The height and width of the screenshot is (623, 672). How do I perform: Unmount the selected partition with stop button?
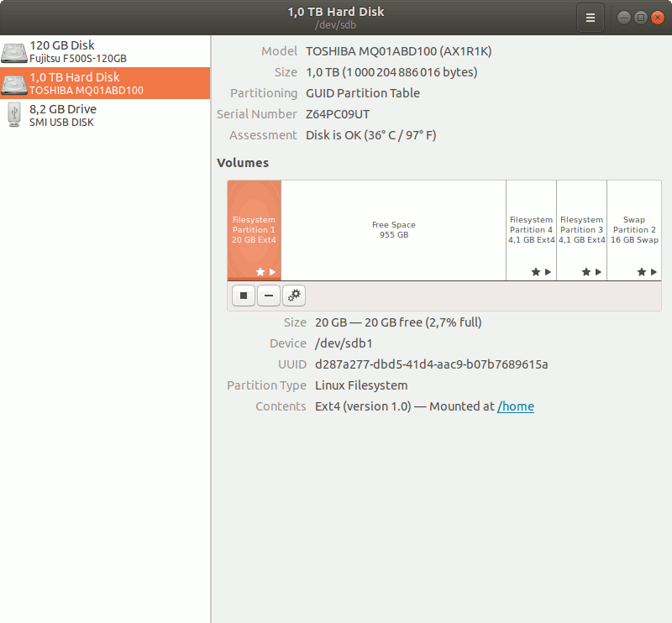coord(244,295)
